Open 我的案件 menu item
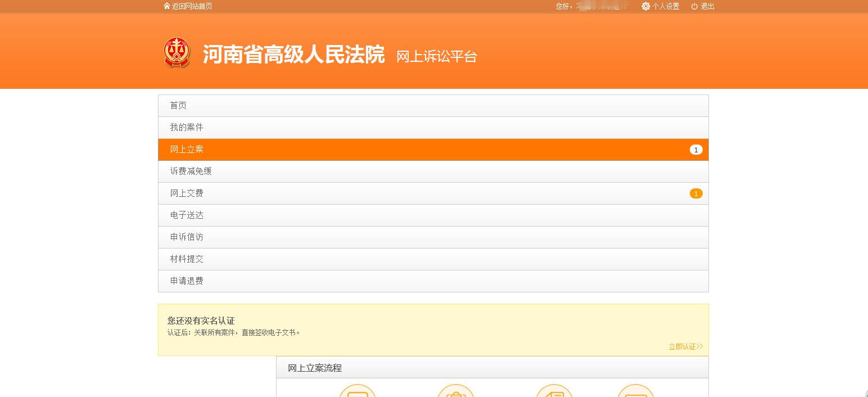This screenshot has height=397, width=868. [433, 128]
